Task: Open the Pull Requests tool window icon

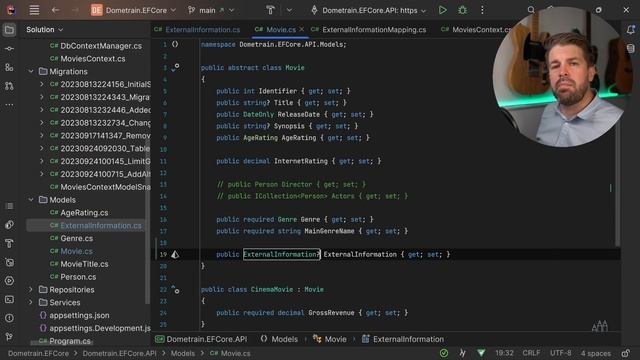Action: (9, 86)
